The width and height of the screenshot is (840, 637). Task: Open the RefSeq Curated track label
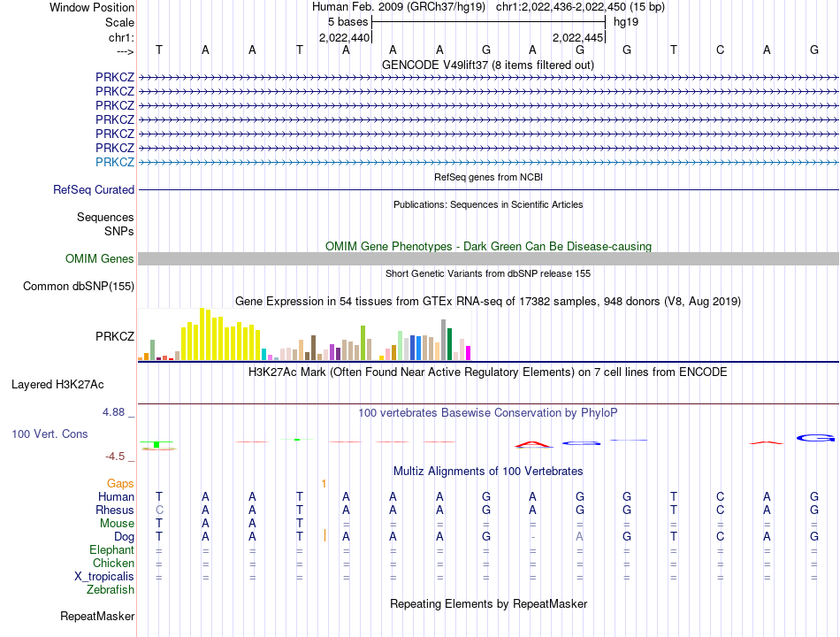click(94, 190)
